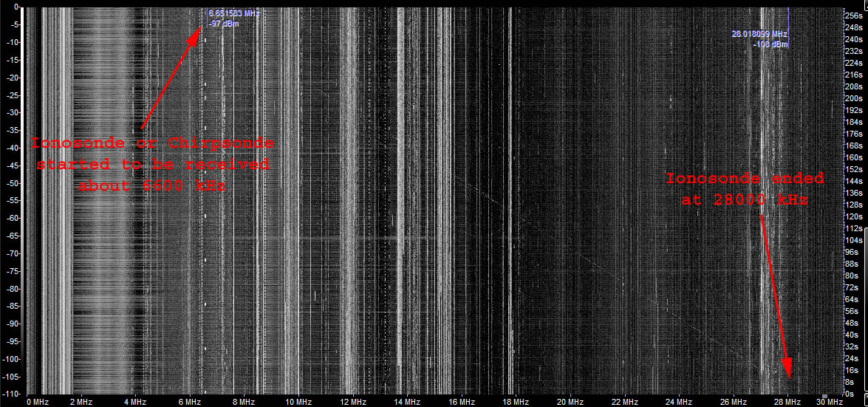Click the 22 MHz frequency axis label
This screenshot has height=407, width=868.
pyautogui.click(x=624, y=402)
